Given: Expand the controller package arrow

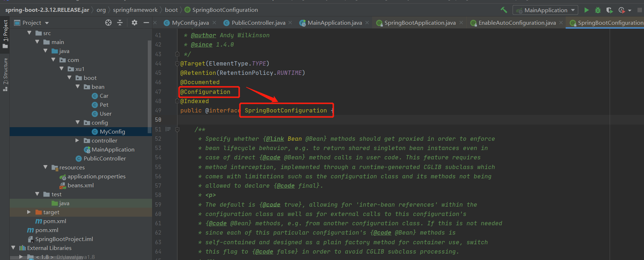Looking at the screenshot, I should coord(77,140).
